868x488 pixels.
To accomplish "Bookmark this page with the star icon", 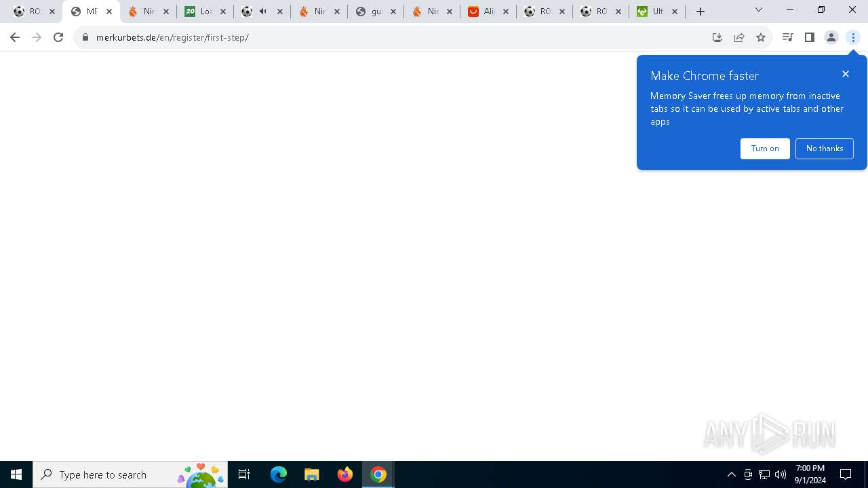I will coord(761,37).
